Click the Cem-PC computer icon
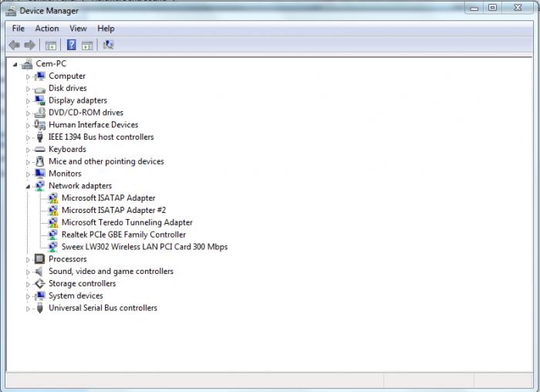 coord(27,64)
